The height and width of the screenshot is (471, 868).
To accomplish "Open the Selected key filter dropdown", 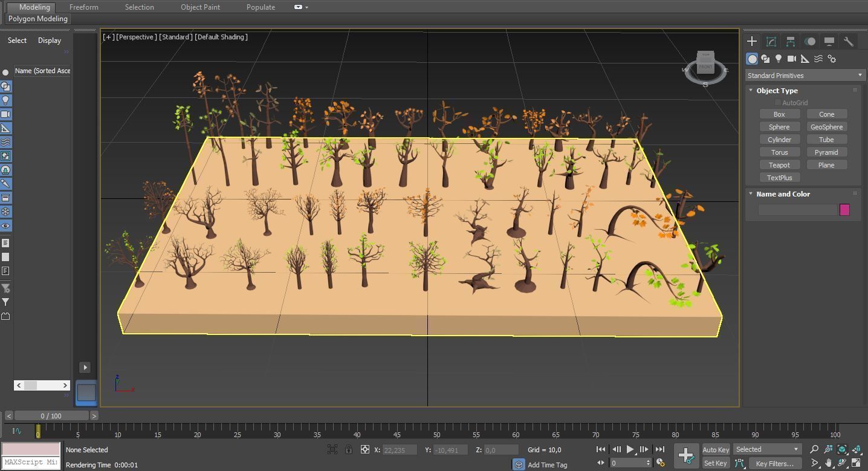I will (767, 449).
